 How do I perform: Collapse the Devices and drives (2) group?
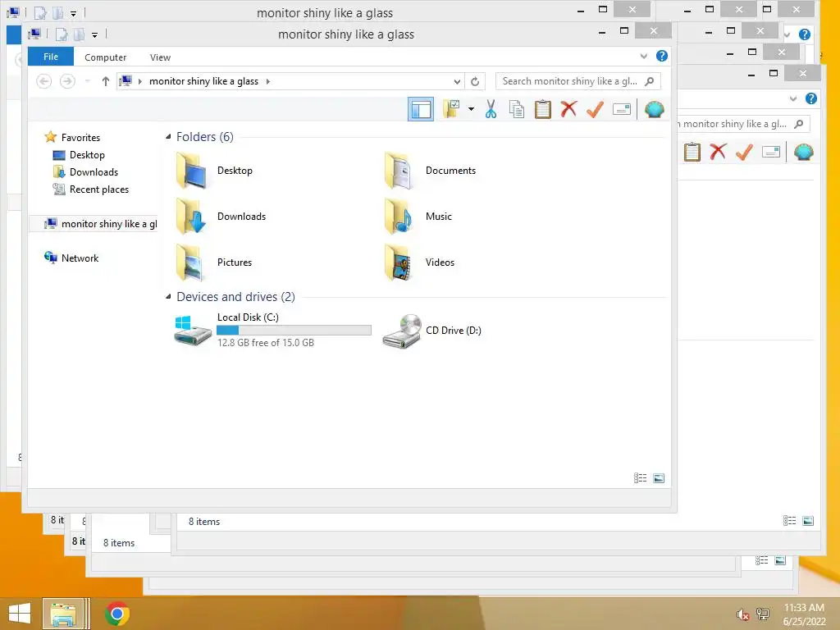(168, 296)
